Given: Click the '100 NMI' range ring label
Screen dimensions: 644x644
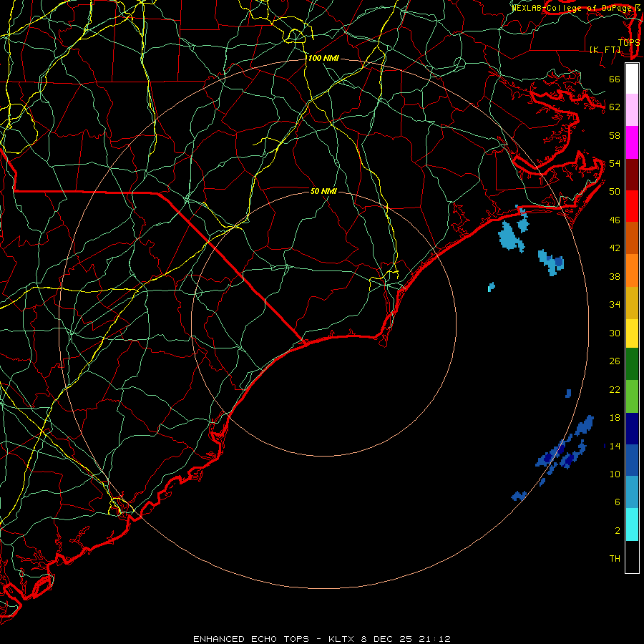Looking at the screenshot, I should click(323, 59).
